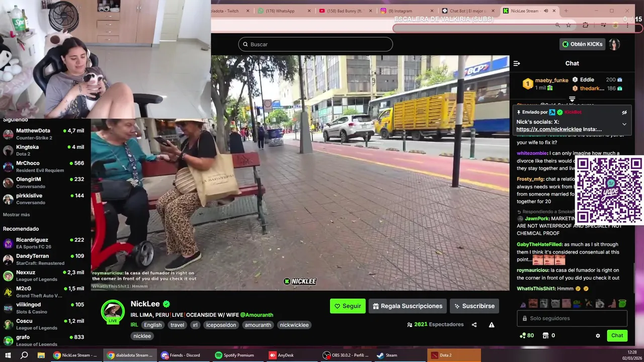
Task: Open Windows Start menu
Action: [x=8, y=355]
